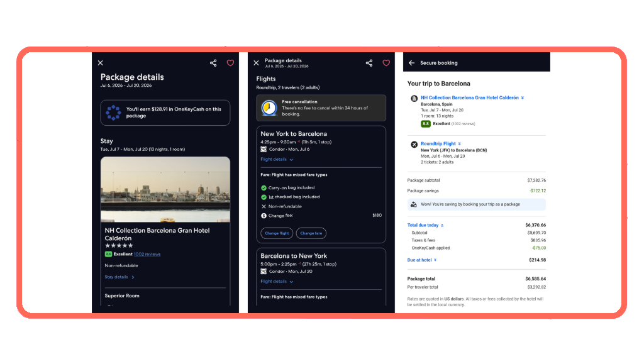Tap the OneKeyCash earnings banner text

tap(174, 113)
